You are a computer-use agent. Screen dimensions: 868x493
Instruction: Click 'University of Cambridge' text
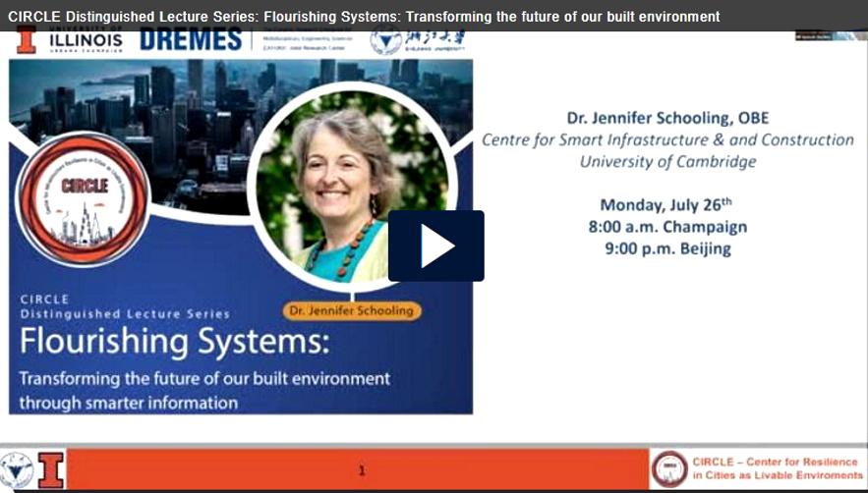[667, 162]
